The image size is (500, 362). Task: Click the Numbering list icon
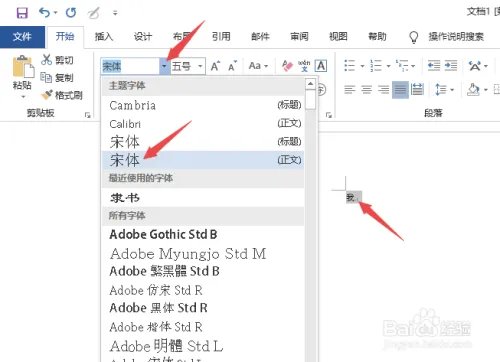pos(376,66)
